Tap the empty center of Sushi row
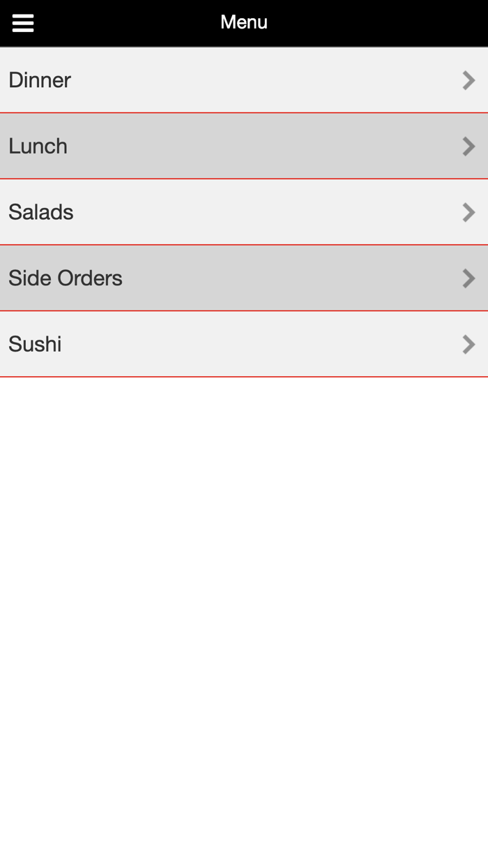 (x=244, y=344)
